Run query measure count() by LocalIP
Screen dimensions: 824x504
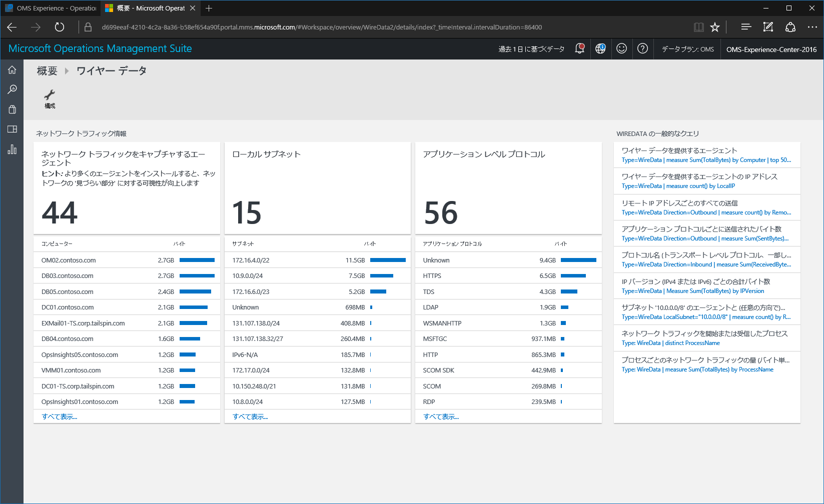[707, 181]
